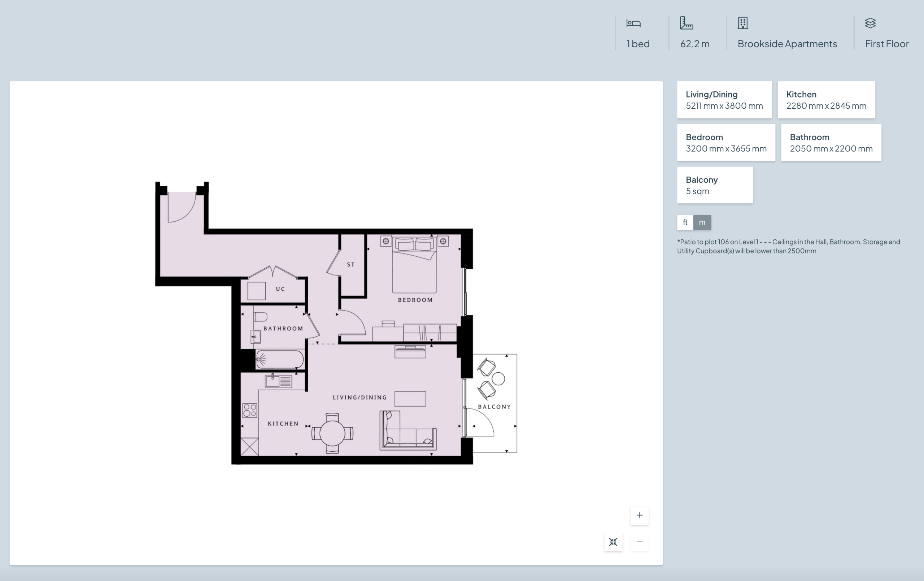
Task: Select the Bathroom dimensions card
Action: [831, 143]
